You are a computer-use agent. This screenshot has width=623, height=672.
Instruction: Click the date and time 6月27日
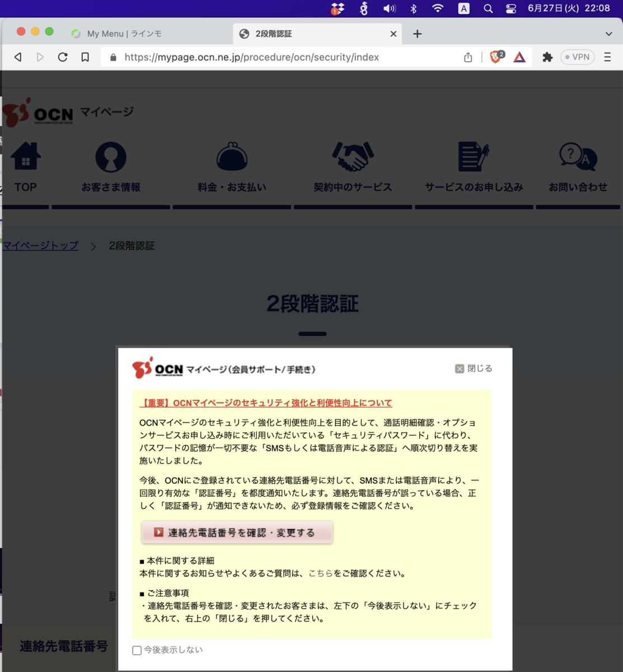click(x=569, y=8)
